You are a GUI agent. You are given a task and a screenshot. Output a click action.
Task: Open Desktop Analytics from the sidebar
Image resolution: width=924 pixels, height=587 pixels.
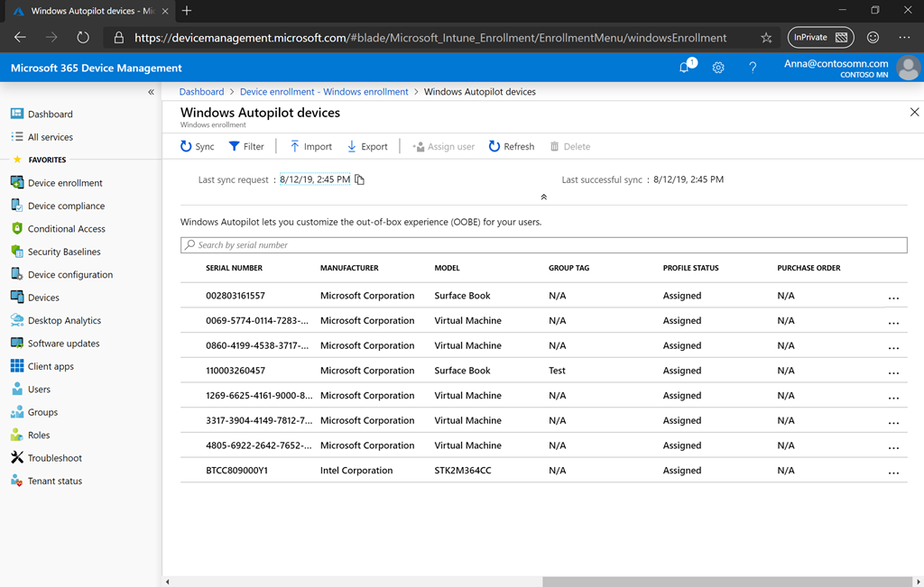coord(65,320)
